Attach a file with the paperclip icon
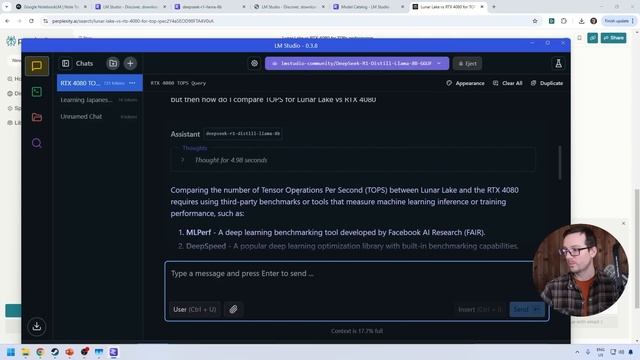 pos(233,309)
